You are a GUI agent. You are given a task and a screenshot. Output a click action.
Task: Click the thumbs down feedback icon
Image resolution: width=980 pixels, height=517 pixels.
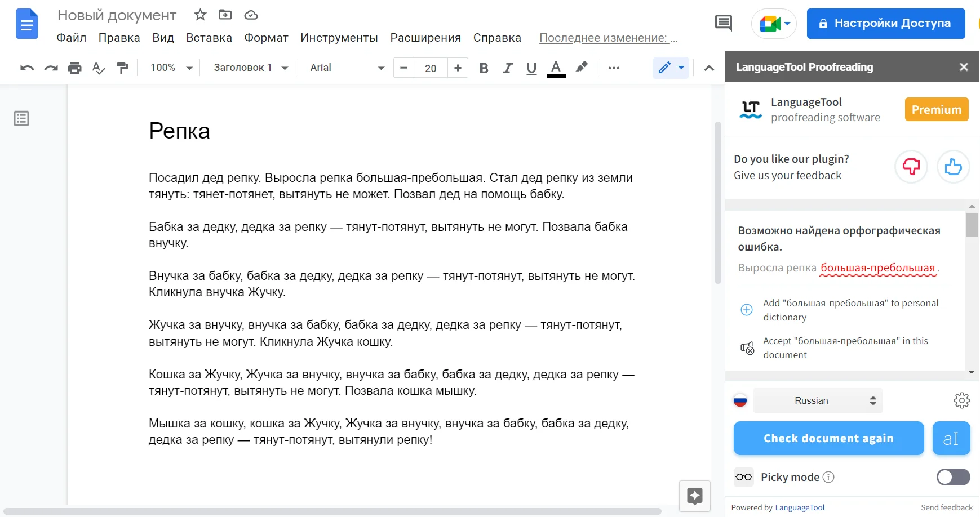tap(911, 167)
